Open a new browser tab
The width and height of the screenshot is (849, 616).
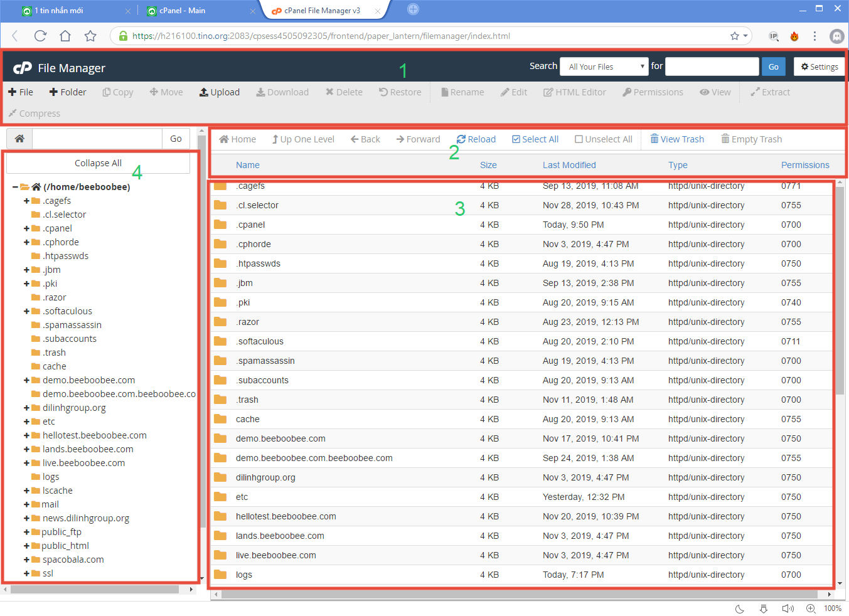click(413, 9)
